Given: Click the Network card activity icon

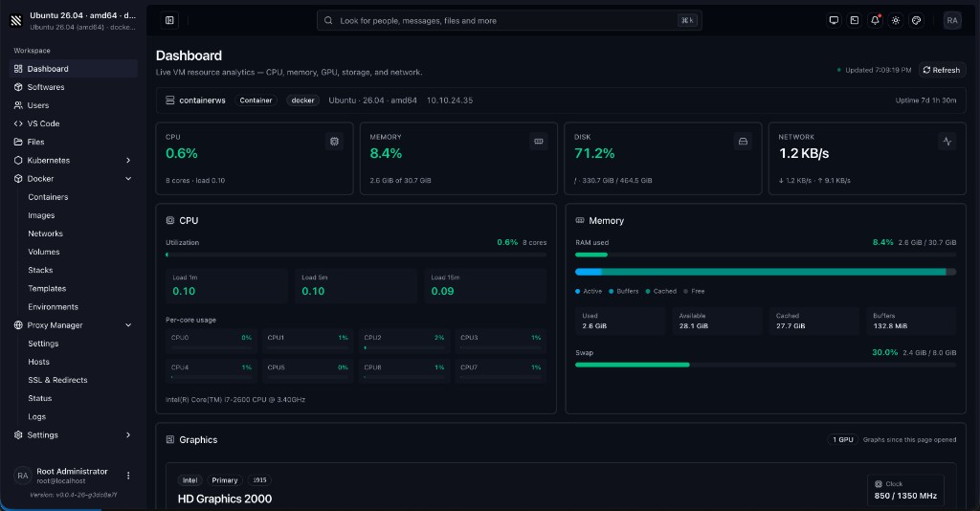Looking at the screenshot, I should point(947,142).
